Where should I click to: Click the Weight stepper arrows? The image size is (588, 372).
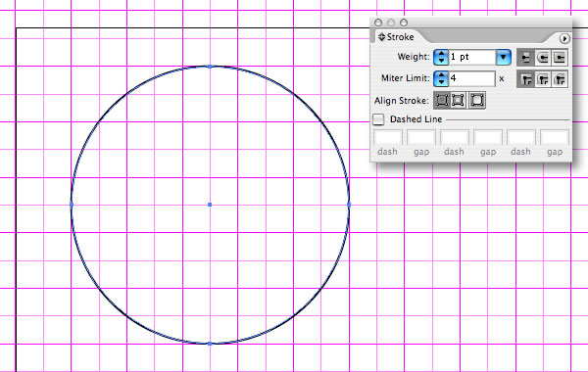pos(441,58)
